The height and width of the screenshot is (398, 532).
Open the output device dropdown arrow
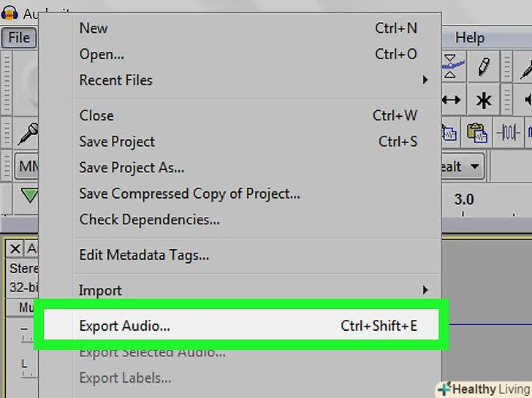coord(474,167)
